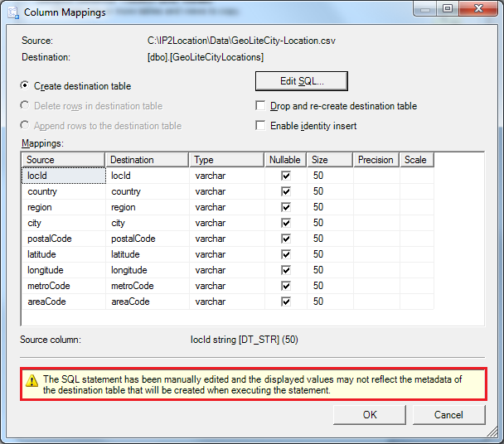The width and height of the screenshot is (504, 444).
Task: Click the postalCode destination cell
Action: [148, 239]
